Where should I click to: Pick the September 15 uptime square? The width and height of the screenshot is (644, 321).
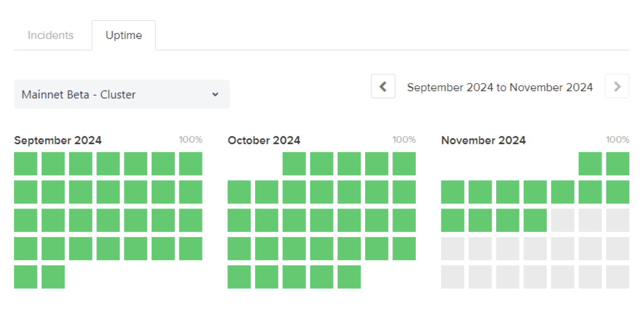pyautogui.click(x=26, y=221)
